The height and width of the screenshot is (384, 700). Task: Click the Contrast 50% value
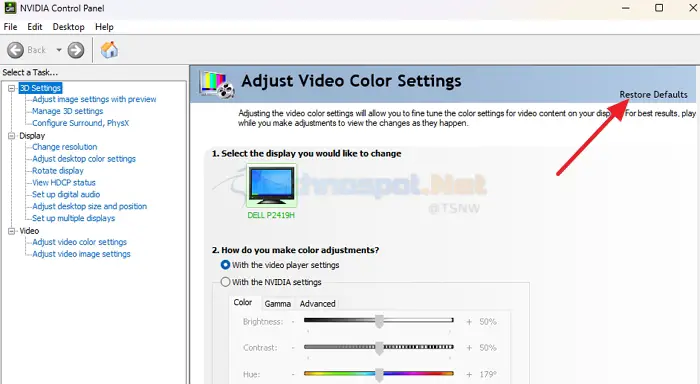click(488, 348)
